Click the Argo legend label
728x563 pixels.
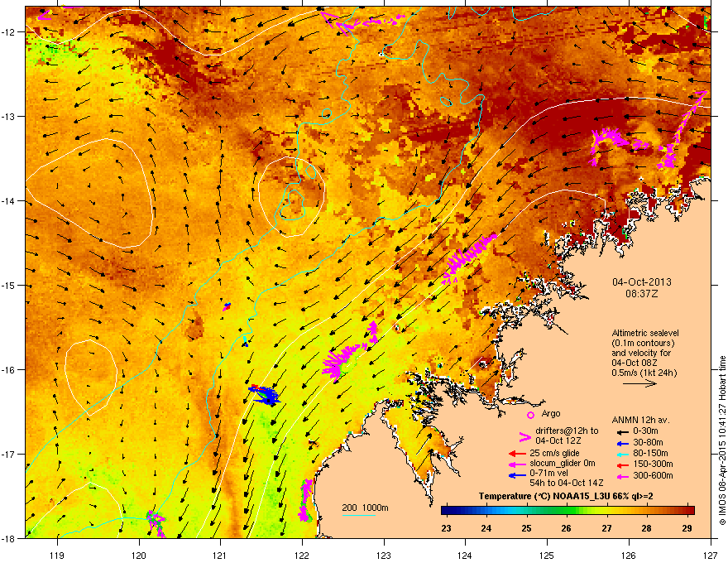551,413
